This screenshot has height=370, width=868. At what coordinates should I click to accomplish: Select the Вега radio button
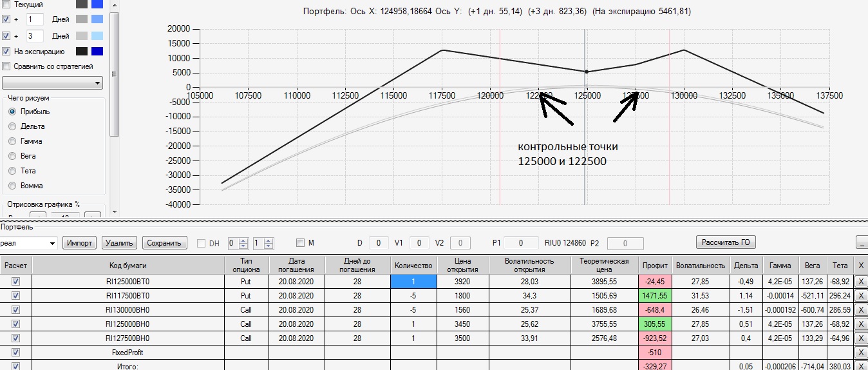12,156
